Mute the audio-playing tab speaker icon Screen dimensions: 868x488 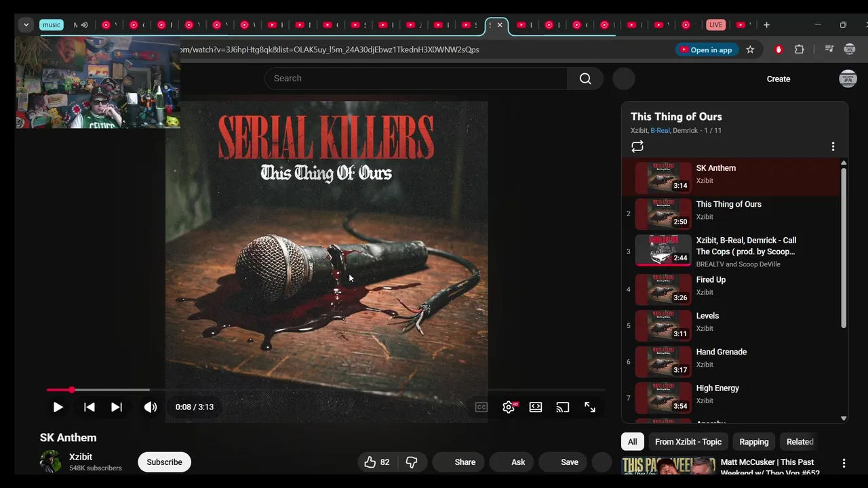(x=85, y=25)
